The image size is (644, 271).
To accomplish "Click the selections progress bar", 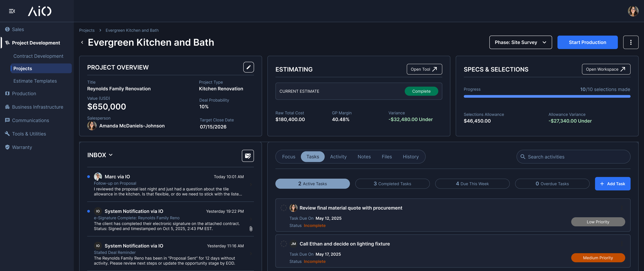I will point(547,96).
